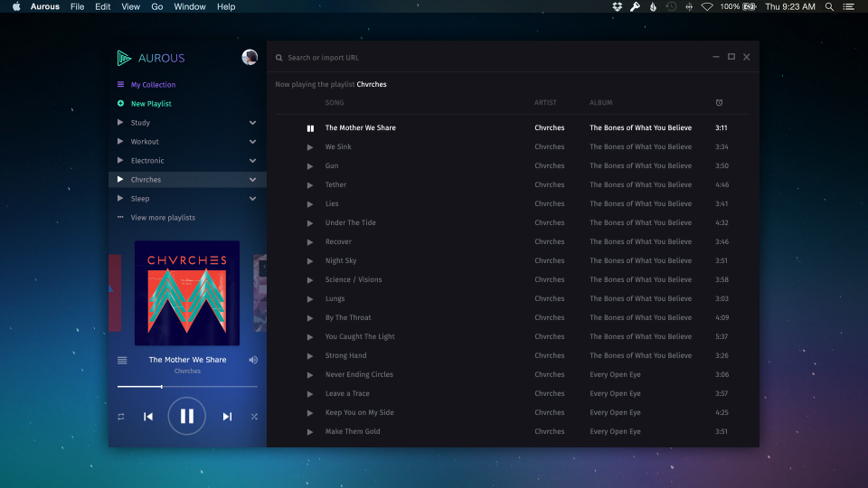868x488 pixels.
Task: Open the Apple menu
Action: coord(16,6)
